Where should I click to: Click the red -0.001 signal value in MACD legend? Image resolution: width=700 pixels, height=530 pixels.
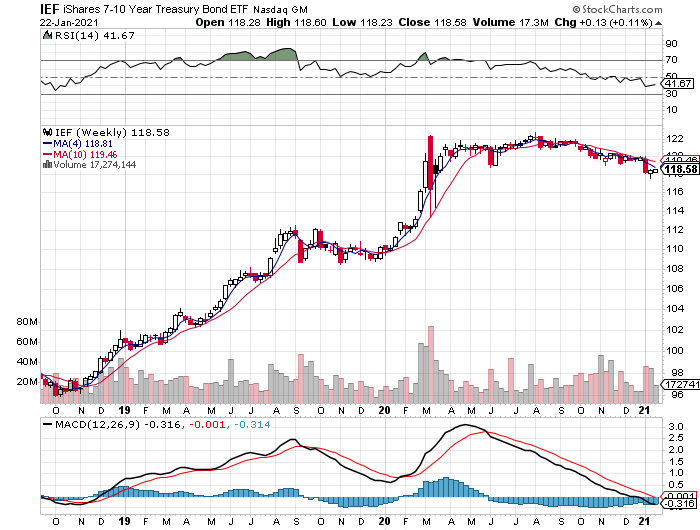pos(207,425)
